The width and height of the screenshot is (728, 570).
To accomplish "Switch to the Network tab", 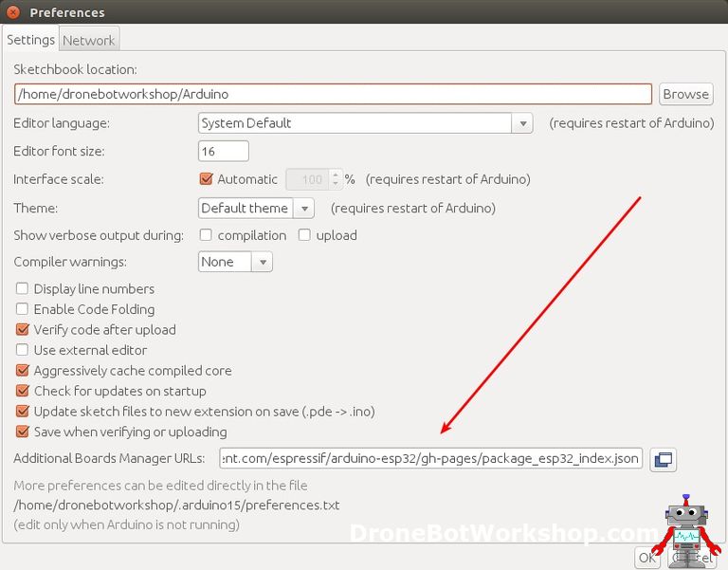I will point(89,41).
